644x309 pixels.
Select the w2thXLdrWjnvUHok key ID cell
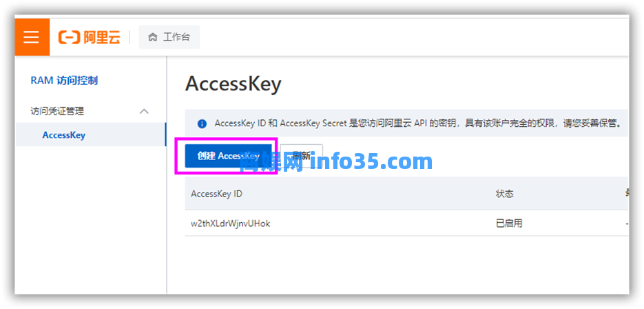pos(231,223)
